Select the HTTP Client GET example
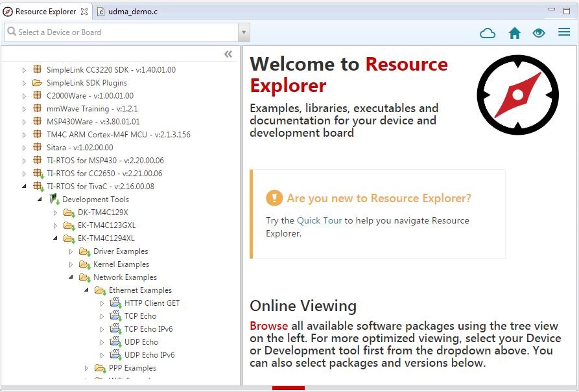 click(x=152, y=303)
